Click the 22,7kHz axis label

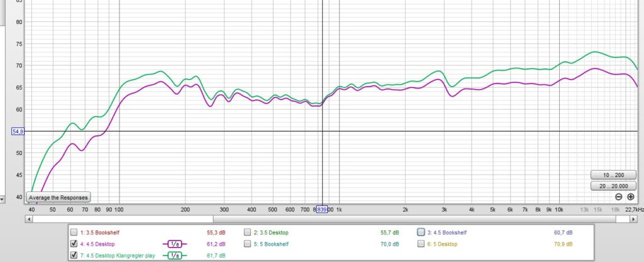[635, 209]
